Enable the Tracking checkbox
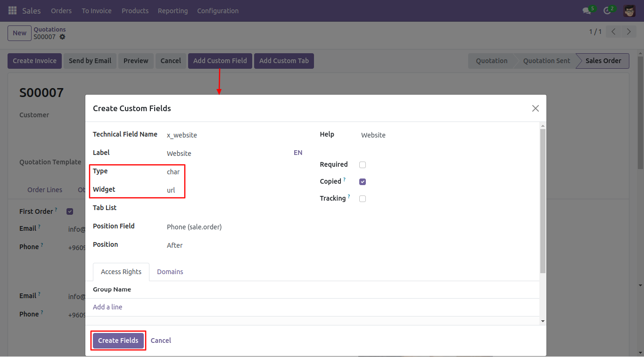Viewport: 644px width, 357px height. click(x=363, y=199)
